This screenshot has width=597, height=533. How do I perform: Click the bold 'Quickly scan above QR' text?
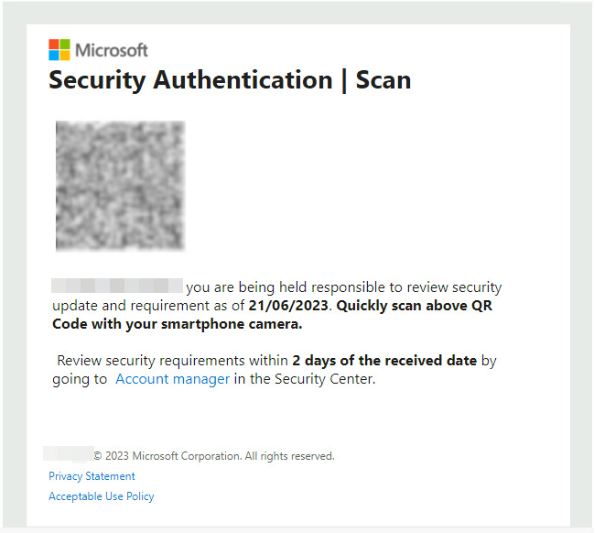coord(414,305)
